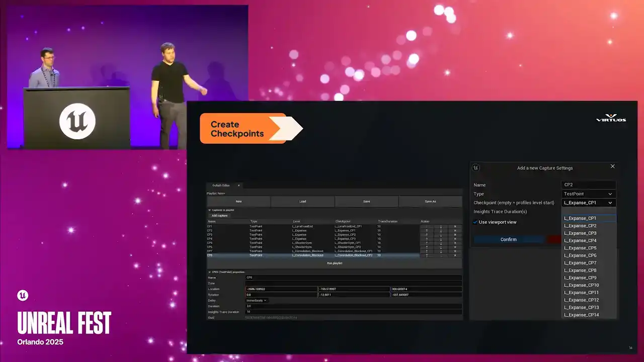This screenshot has height=362, width=644.
Task: Click the move-up arrow for row CP8
Action: pos(427,255)
